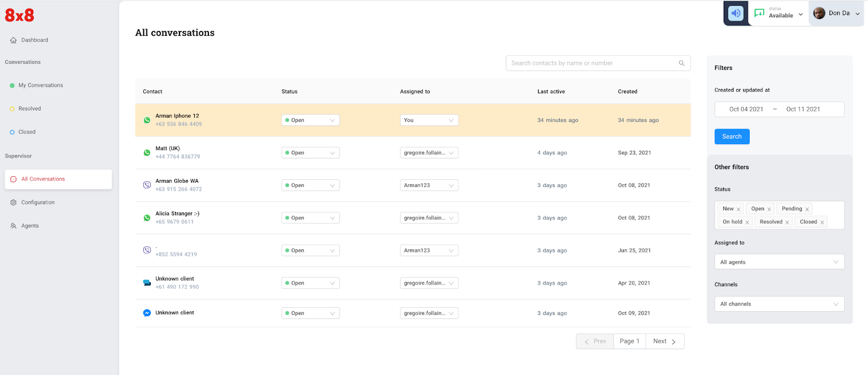Viewport: 868px width, 375px height.
Task: Click SMS chat icon for +61 490 172 990
Action: [x=146, y=283]
